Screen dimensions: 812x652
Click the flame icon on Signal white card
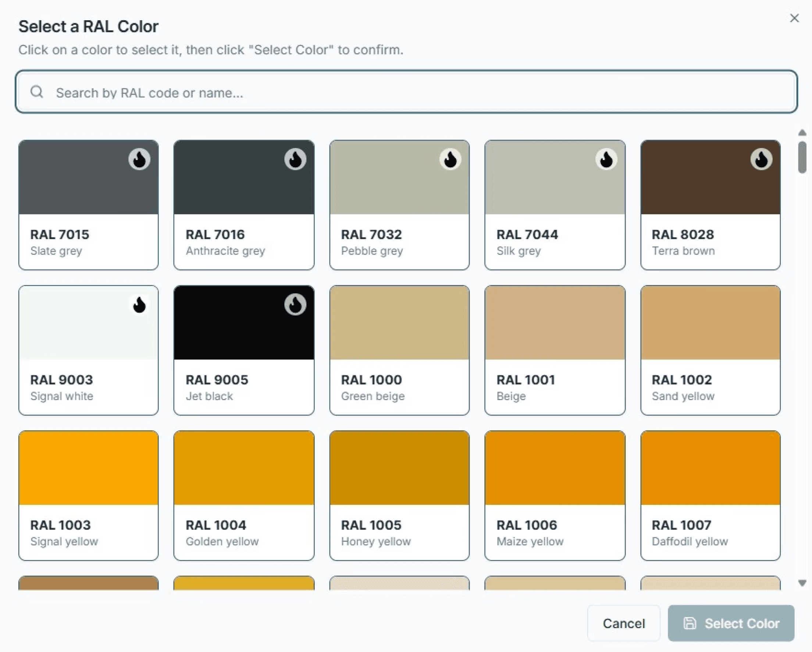[x=139, y=305]
